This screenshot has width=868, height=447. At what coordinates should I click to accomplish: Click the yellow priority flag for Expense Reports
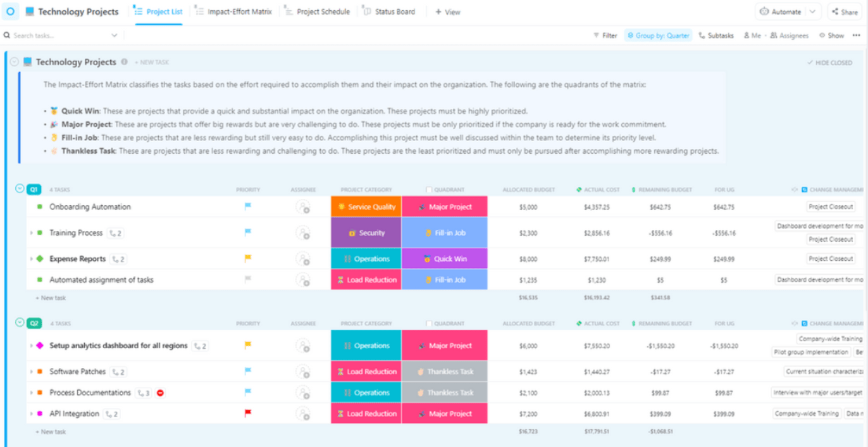(x=248, y=258)
